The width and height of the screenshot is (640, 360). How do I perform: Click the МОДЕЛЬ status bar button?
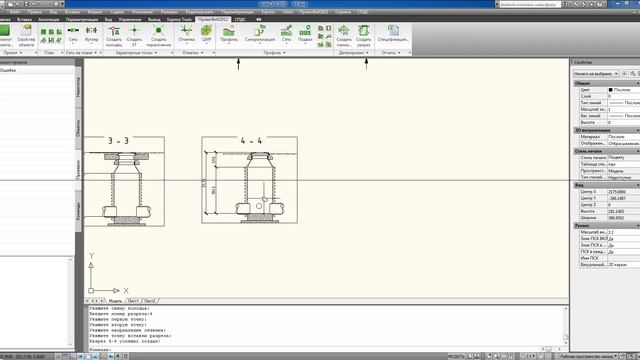(456, 356)
